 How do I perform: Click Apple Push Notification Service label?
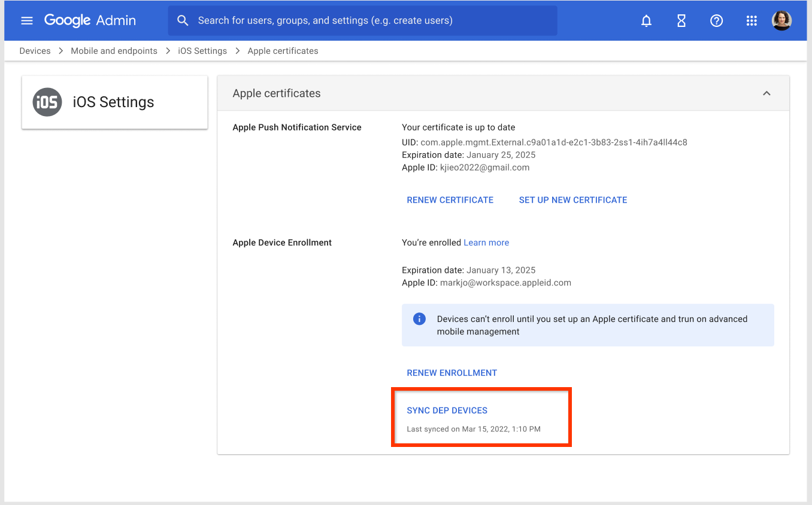[297, 127]
